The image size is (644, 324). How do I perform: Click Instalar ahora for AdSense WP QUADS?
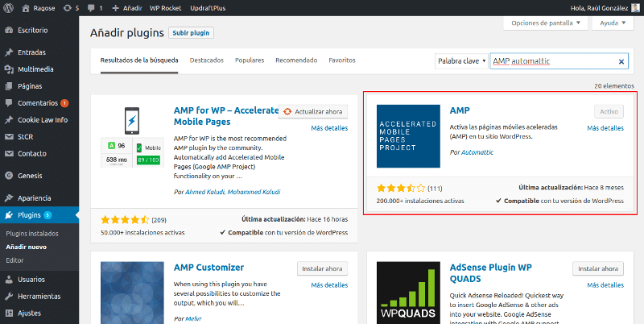point(598,269)
